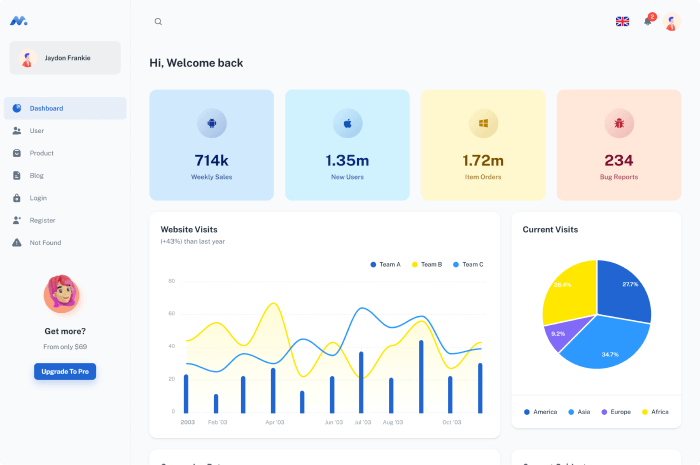The width and height of the screenshot is (700, 465).
Task: Select Register in the navigation menu
Action: (65, 220)
